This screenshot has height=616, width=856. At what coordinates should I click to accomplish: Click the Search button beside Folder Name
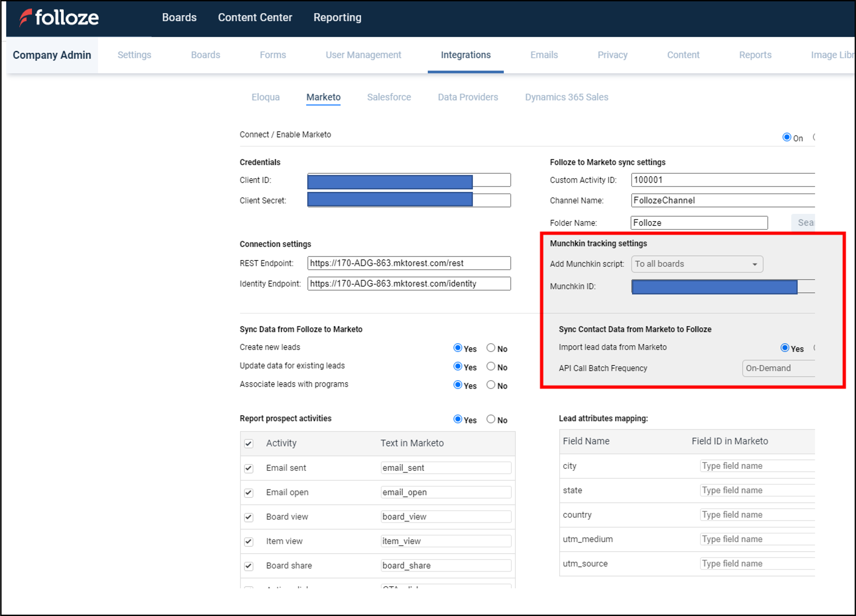[805, 223]
